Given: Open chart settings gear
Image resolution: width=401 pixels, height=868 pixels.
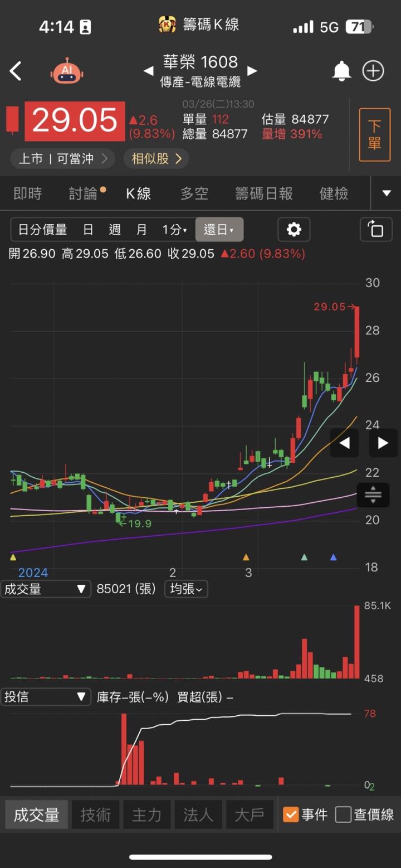Looking at the screenshot, I should click(x=294, y=230).
